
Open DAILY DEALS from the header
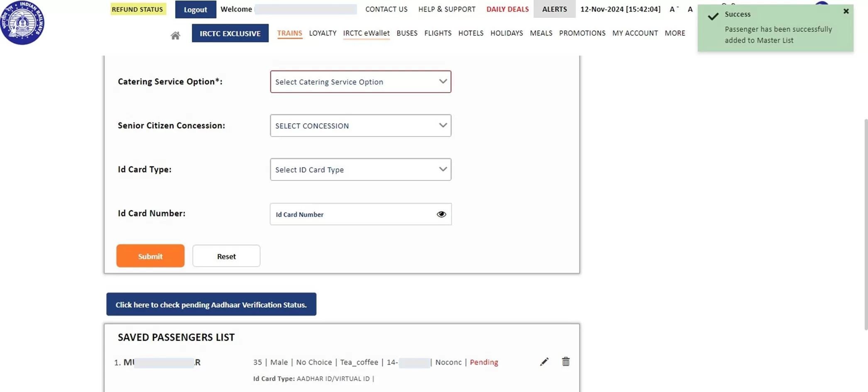(507, 9)
